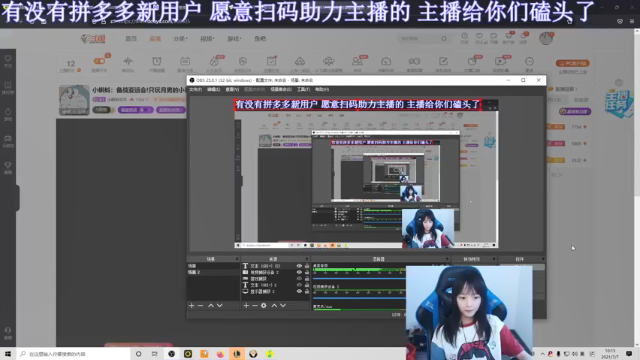Move scene down in Scenes panel

coord(220,305)
